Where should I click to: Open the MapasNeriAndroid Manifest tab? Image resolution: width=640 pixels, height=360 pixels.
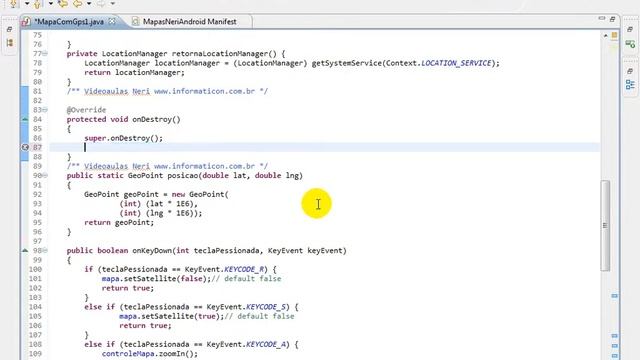point(189,22)
